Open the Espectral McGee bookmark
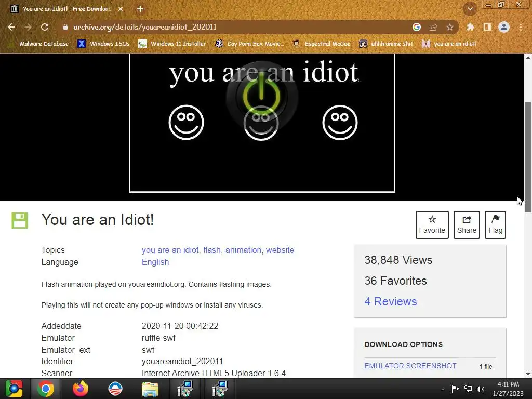Viewport: 532px width, 399px height. 322,44
